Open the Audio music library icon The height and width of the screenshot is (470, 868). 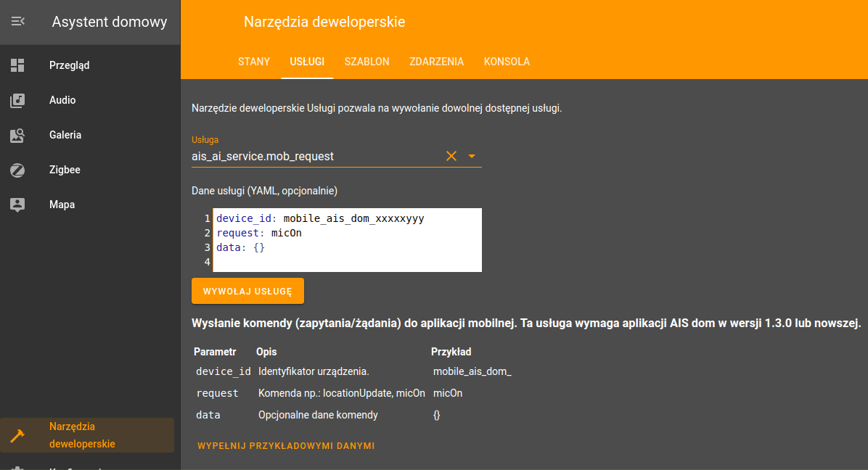17,100
